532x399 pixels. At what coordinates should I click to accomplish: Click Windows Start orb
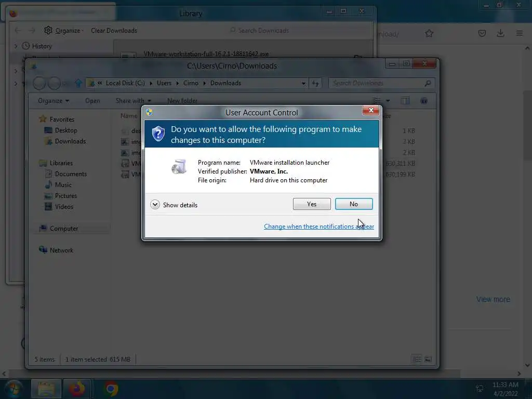click(x=13, y=389)
